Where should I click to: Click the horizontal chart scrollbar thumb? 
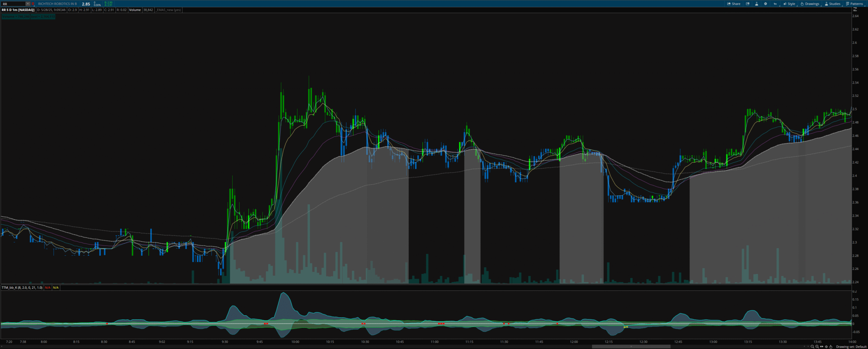(631, 347)
